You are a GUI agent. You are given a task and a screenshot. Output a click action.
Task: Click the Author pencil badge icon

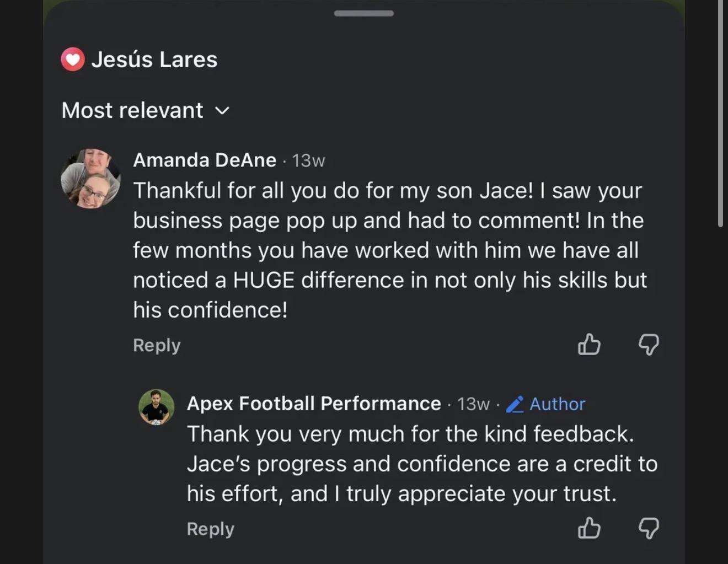pos(515,404)
